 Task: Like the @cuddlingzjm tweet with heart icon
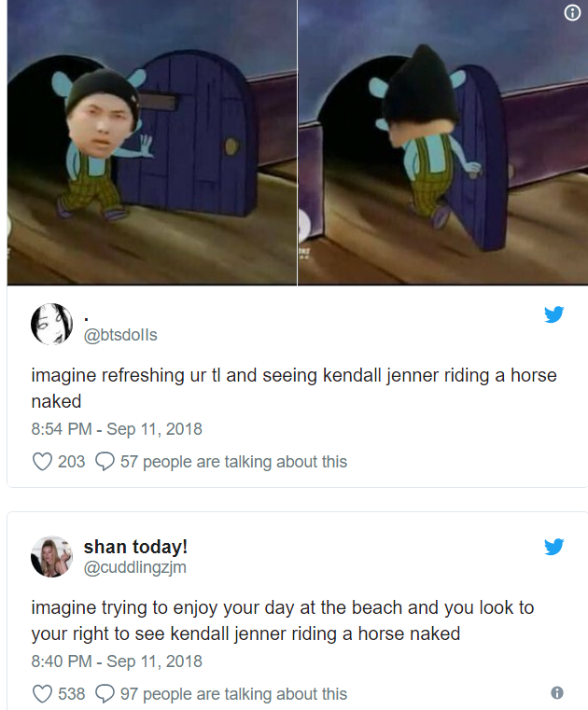[x=42, y=694]
